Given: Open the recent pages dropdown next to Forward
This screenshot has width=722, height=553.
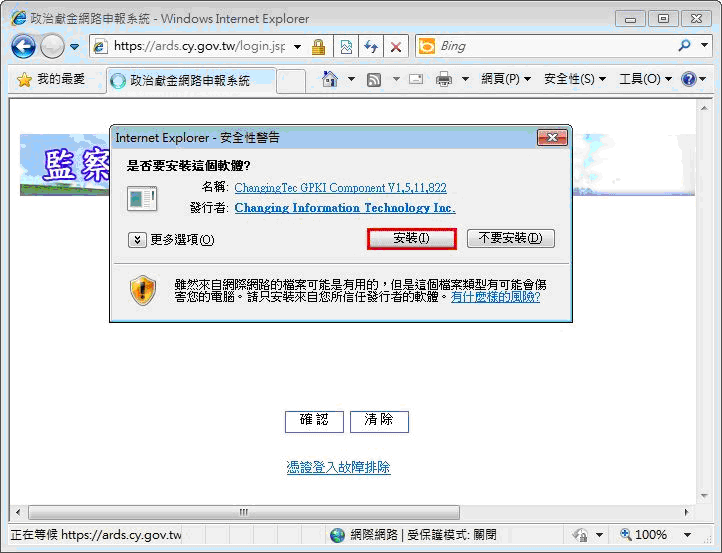Looking at the screenshot, I should 75,47.
